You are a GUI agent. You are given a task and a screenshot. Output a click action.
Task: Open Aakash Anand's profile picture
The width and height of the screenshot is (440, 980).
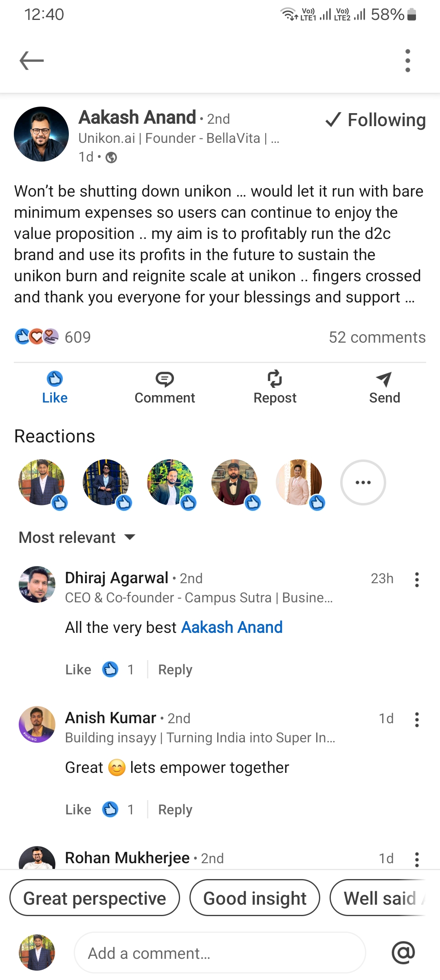41,134
